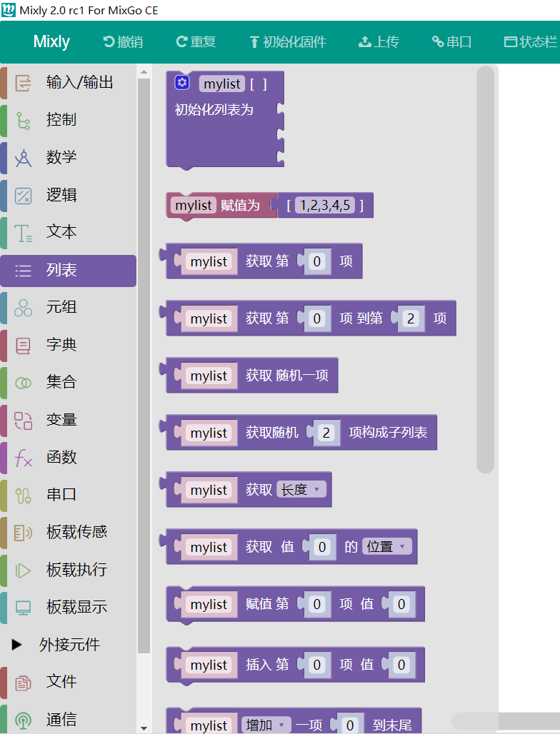560x734 pixels.
Task: Click the 获取 随机一项 block
Action: tap(287, 376)
